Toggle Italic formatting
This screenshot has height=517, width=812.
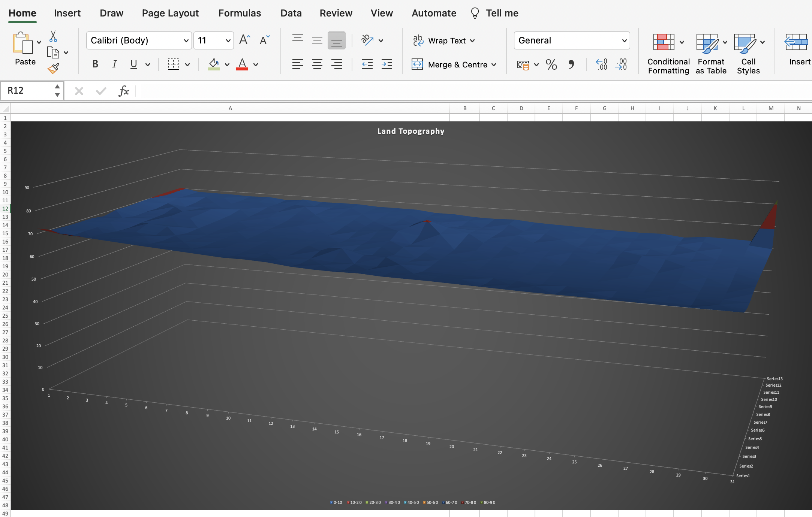[x=114, y=64]
